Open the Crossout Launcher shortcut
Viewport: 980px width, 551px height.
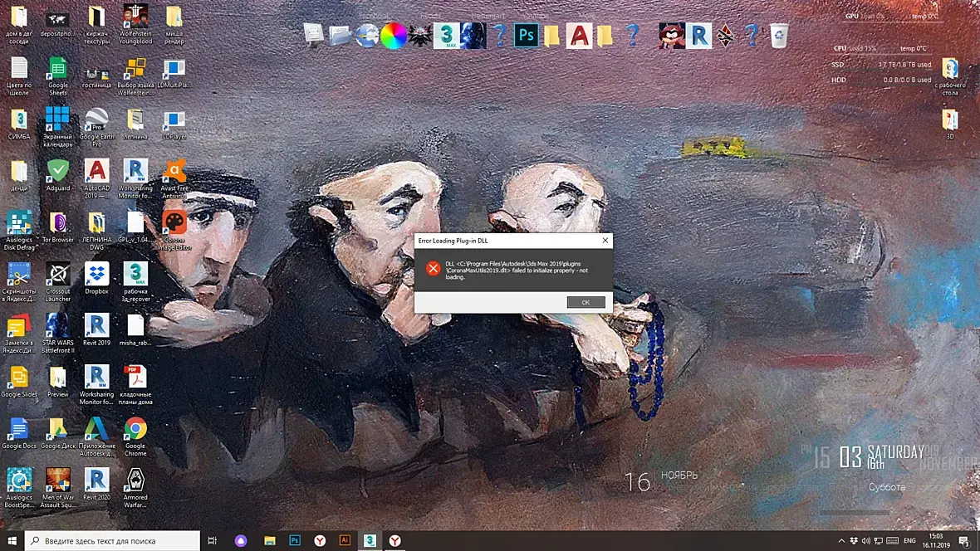[x=57, y=282]
